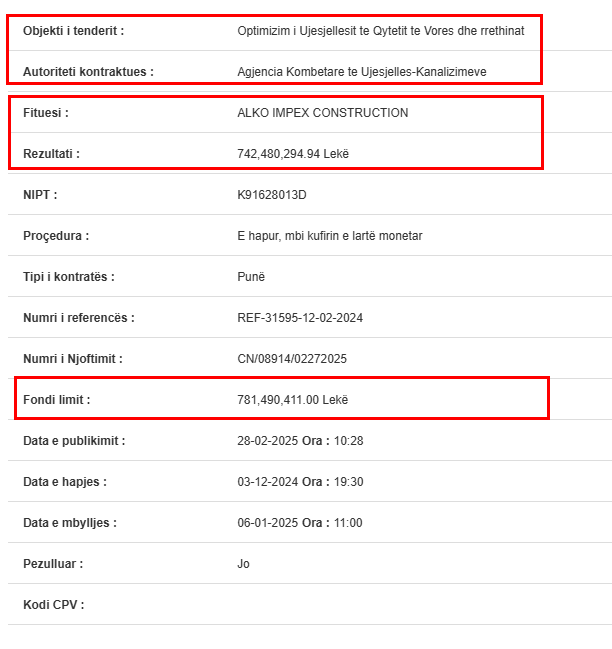612x649 pixels.
Task: Select the 'Proçedura :' label
Action: [x=56, y=236]
